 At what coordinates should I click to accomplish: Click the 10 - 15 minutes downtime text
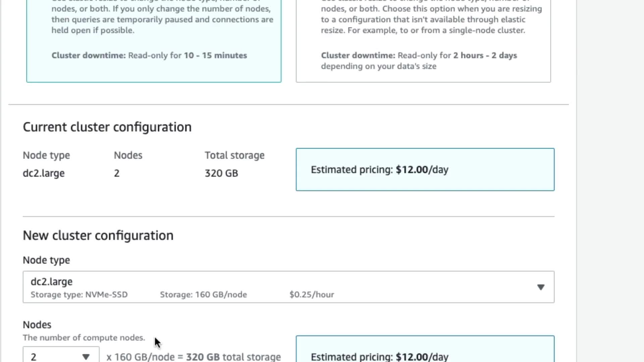[x=215, y=55]
